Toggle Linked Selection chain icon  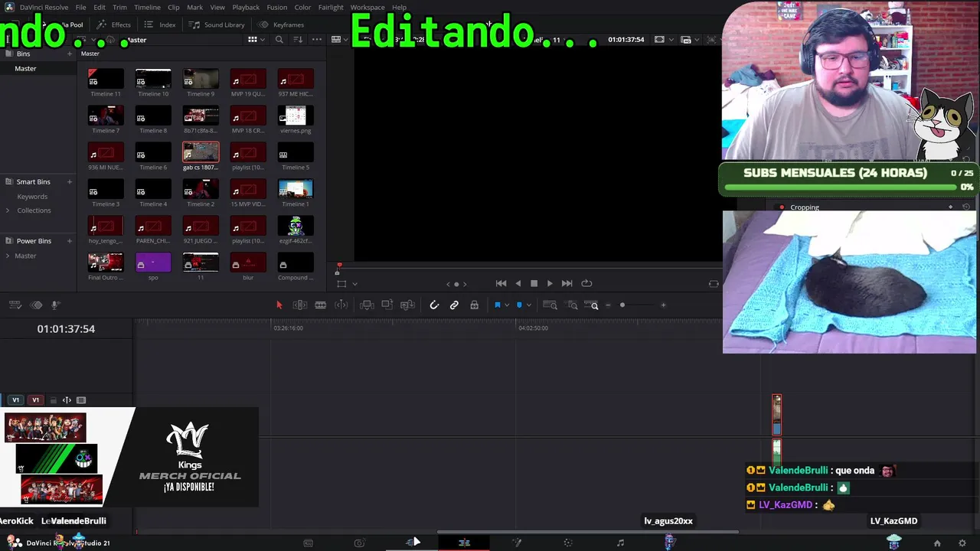[x=454, y=305]
